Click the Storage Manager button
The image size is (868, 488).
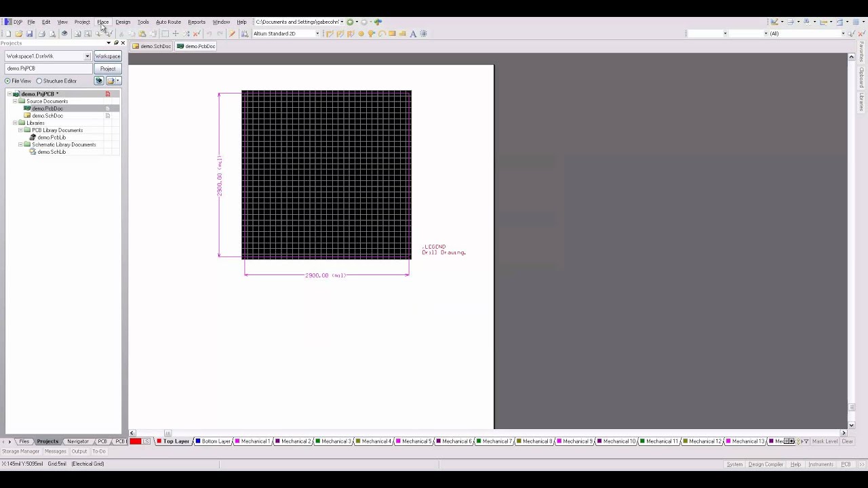coord(20,451)
